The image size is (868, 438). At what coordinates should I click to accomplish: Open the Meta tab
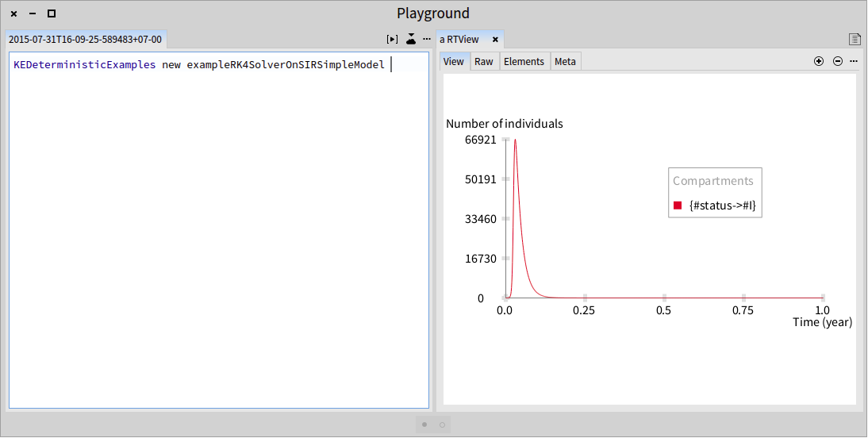(565, 61)
